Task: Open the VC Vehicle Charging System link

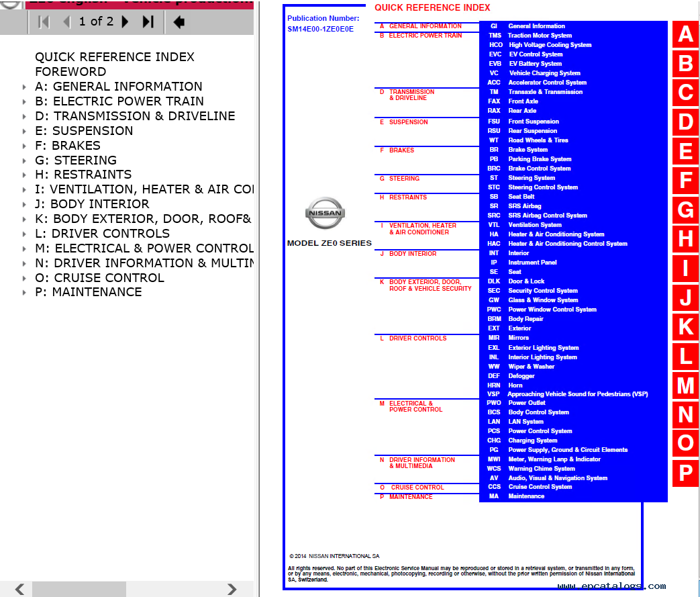Action: [535, 73]
